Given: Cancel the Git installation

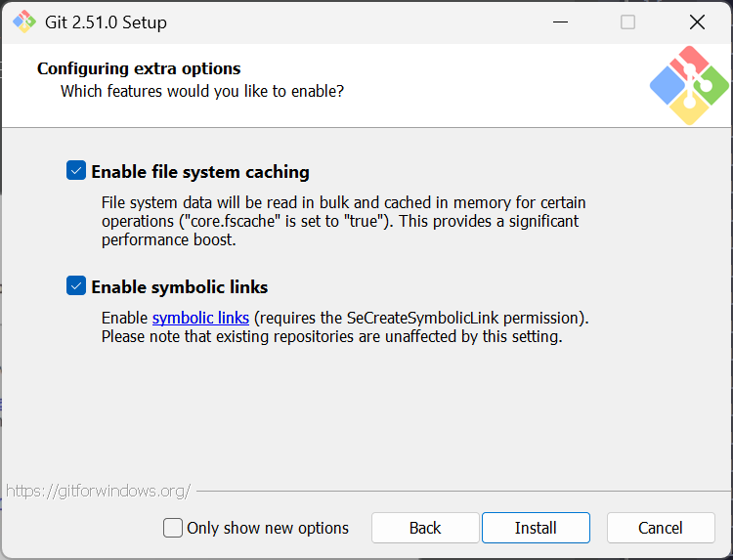Looking at the screenshot, I should [661, 528].
